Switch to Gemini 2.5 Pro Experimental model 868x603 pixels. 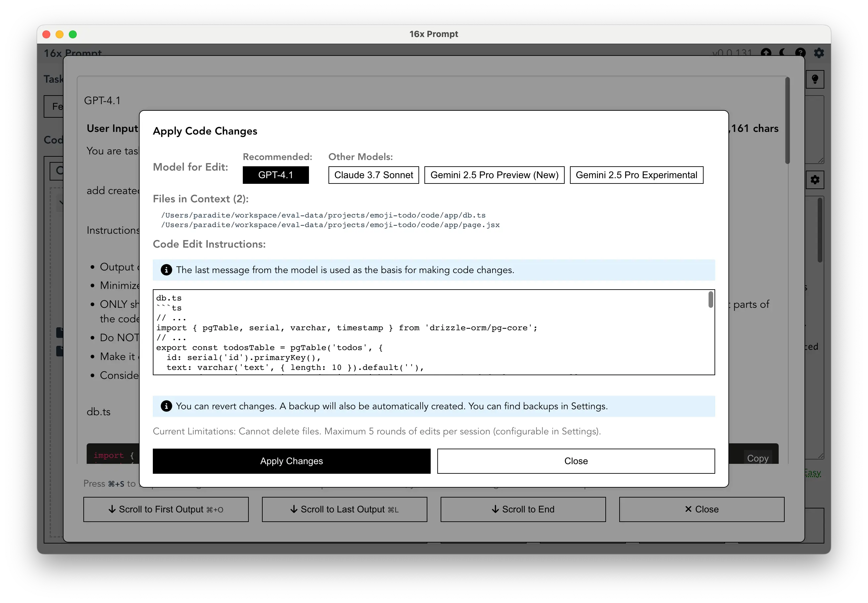click(636, 175)
